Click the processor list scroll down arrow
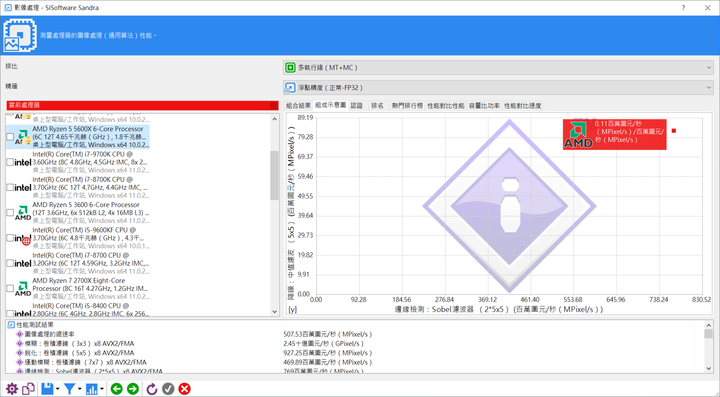 [x=275, y=312]
